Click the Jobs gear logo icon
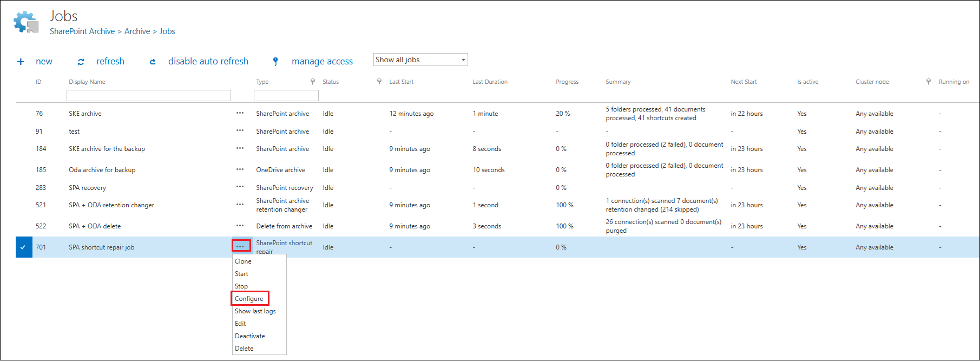 click(26, 22)
